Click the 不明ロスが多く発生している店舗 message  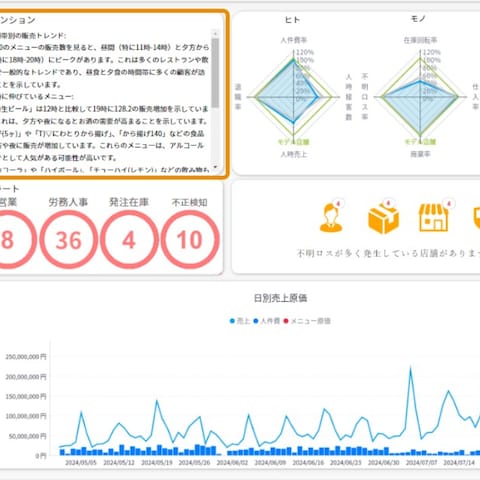pyautogui.click(x=388, y=253)
